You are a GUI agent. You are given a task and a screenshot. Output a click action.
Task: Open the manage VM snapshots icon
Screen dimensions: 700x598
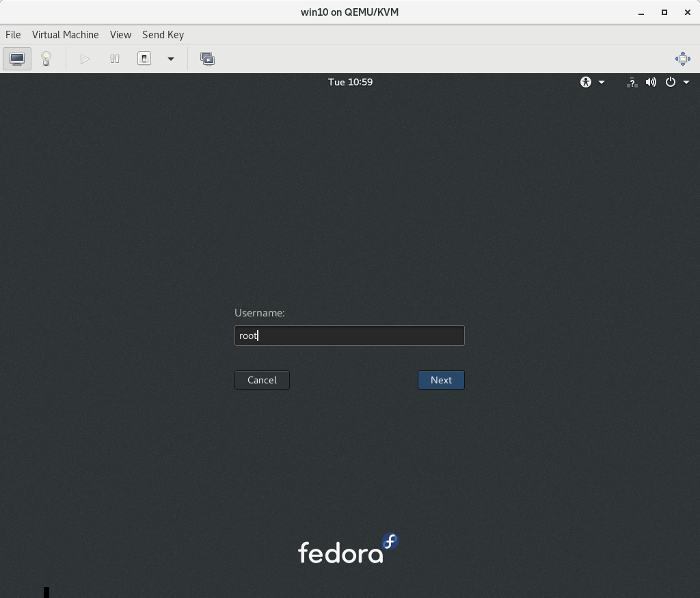pos(207,59)
